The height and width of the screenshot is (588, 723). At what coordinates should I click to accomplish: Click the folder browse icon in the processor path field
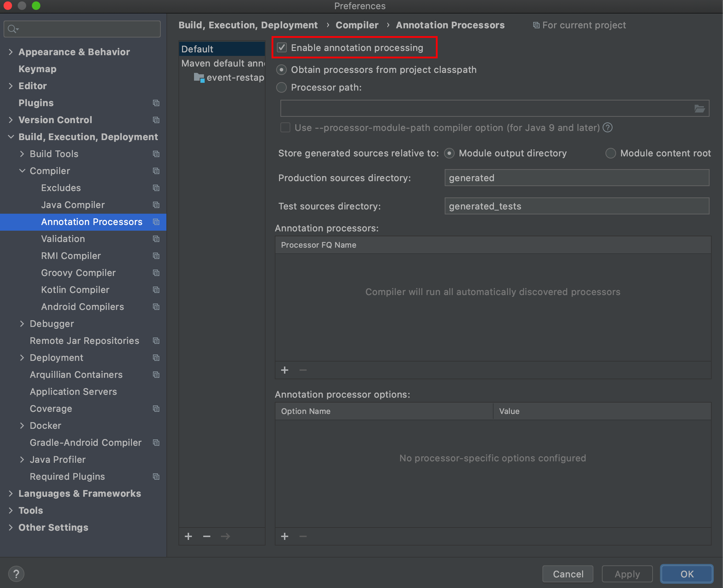(699, 109)
